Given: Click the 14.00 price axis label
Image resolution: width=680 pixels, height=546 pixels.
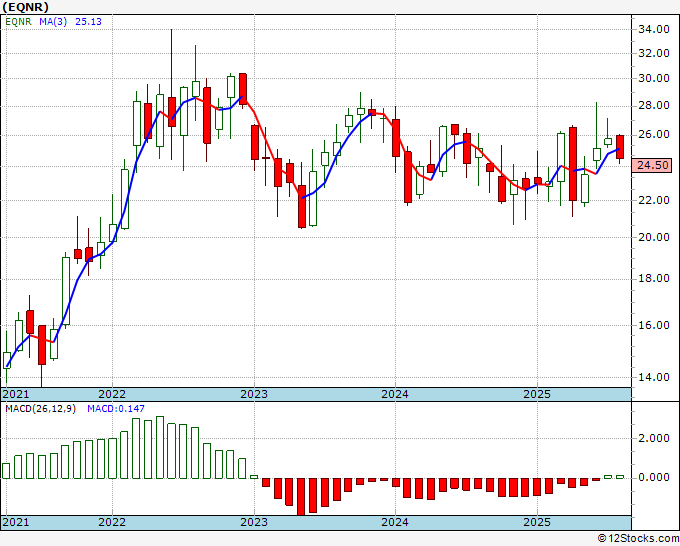Looking at the screenshot, I should [654, 377].
